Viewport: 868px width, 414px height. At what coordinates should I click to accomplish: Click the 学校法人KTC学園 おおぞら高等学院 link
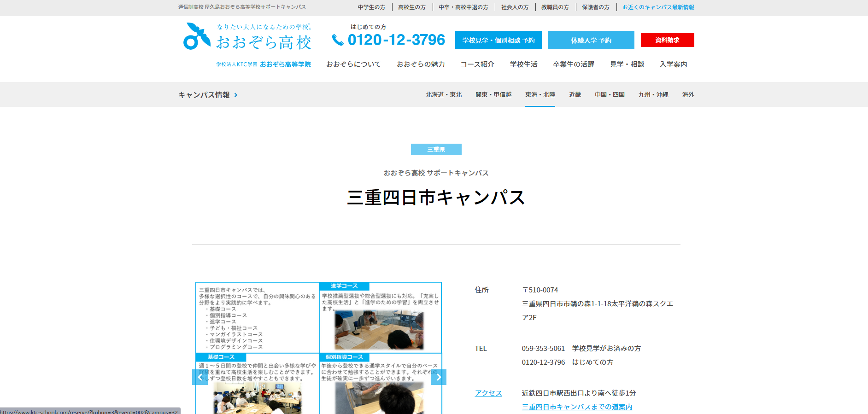coord(264,64)
